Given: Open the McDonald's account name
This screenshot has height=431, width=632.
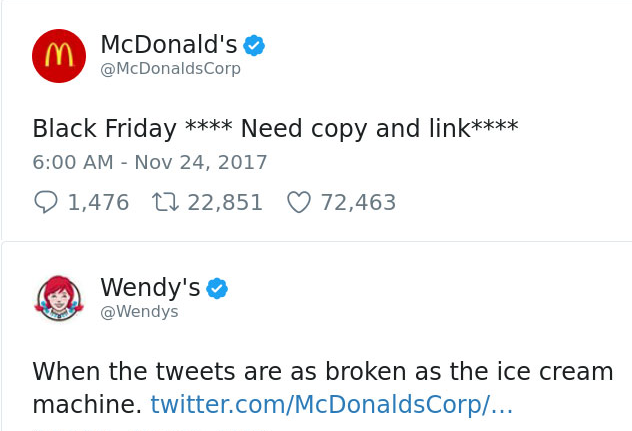Looking at the screenshot, I should click(169, 45).
